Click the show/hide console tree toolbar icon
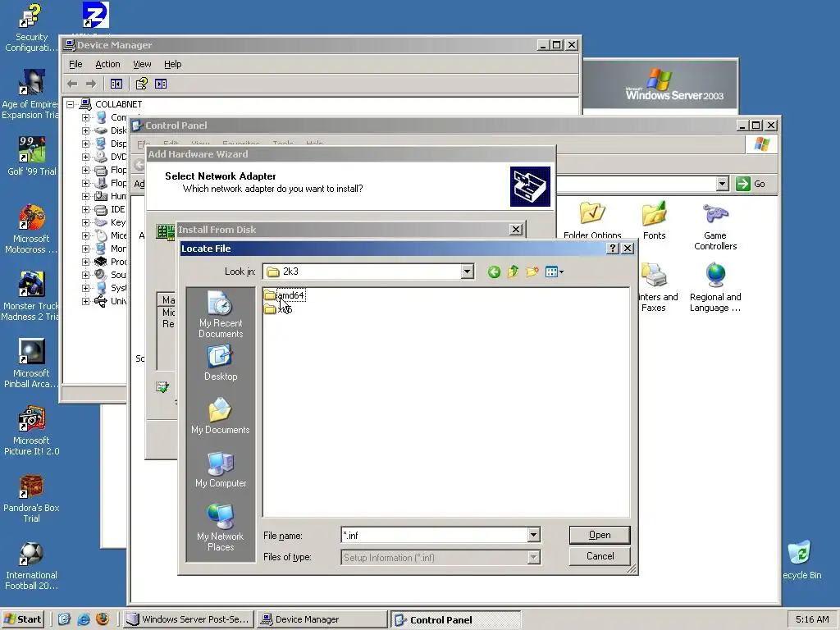The width and height of the screenshot is (840, 630). (116, 84)
